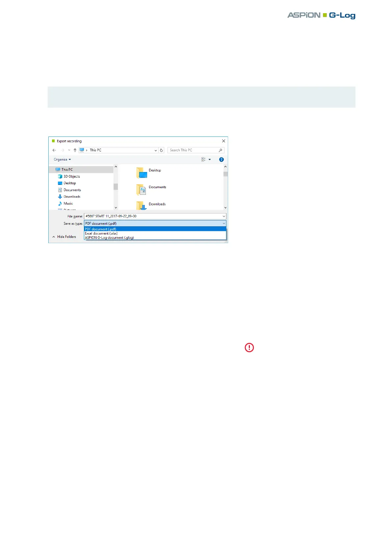
Task: Choose ASPION G-Log document (.glog) option
Action: [155, 238]
